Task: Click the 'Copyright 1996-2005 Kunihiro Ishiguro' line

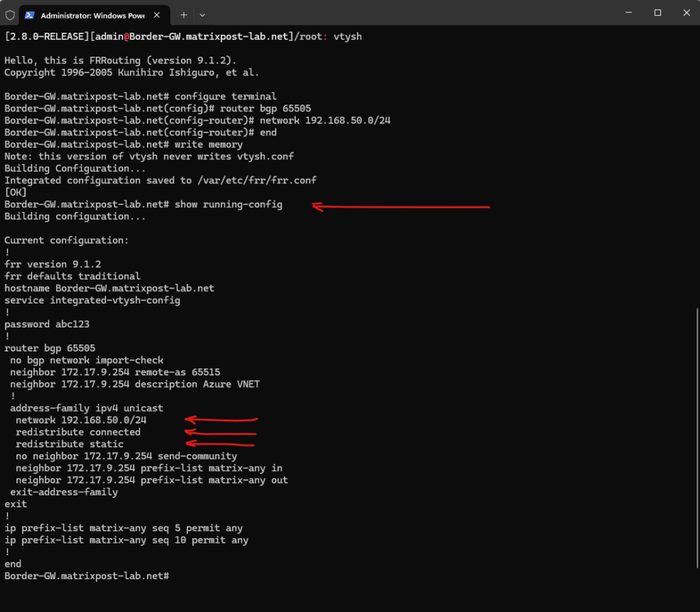Action: pos(132,72)
